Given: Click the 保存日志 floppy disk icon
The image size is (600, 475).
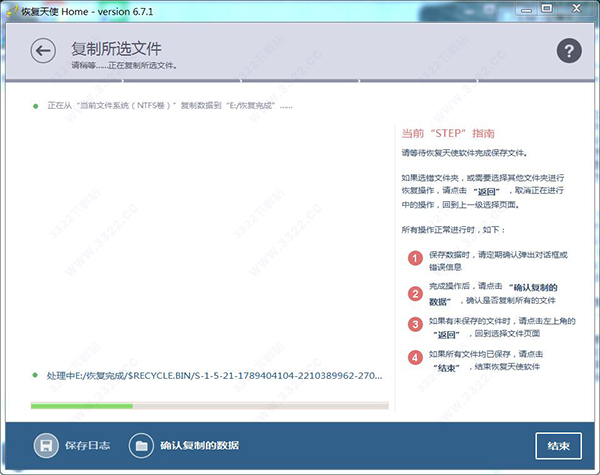Looking at the screenshot, I should pyautogui.click(x=46, y=446).
